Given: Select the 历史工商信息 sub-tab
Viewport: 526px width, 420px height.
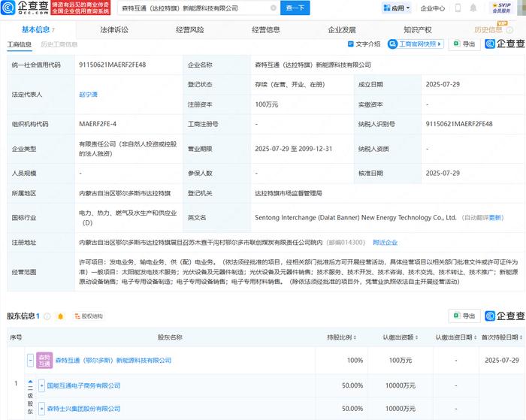Looking at the screenshot, I should coord(59,44).
